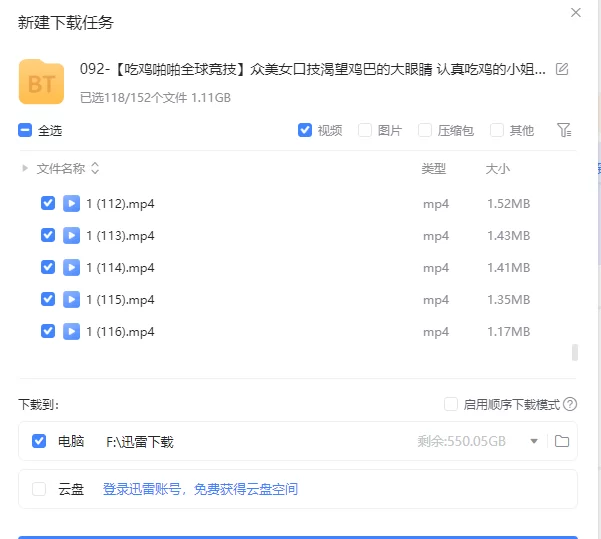This screenshot has height=539, width=601.
Task: Uncheck the 视频 file type filter
Action: [305, 130]
